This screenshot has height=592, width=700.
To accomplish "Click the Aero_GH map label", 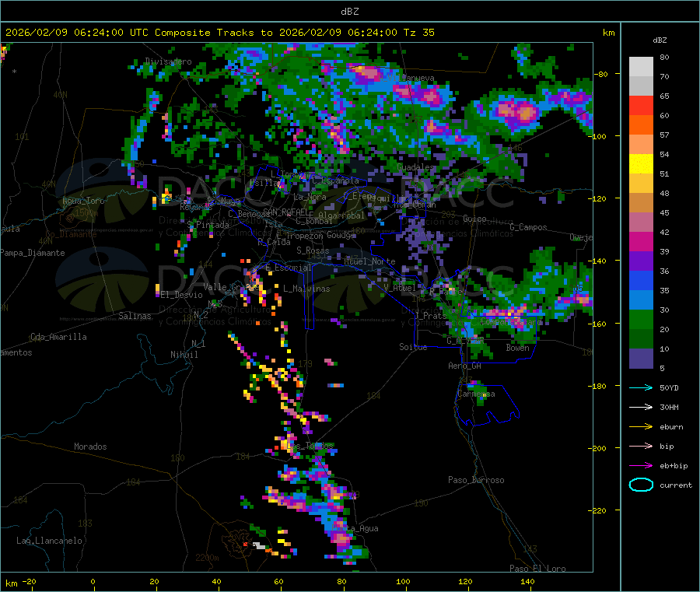I will 465,366.
